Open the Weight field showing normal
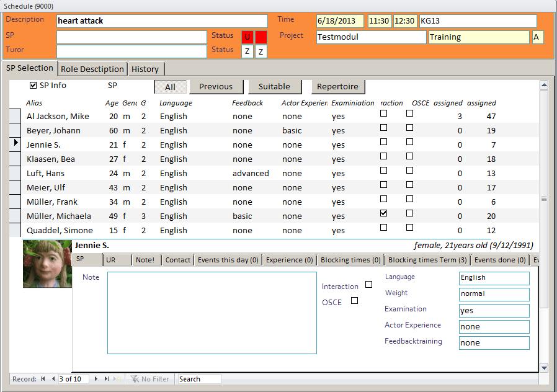The width and height of the screenshot is (557, 392). point(494,294)
